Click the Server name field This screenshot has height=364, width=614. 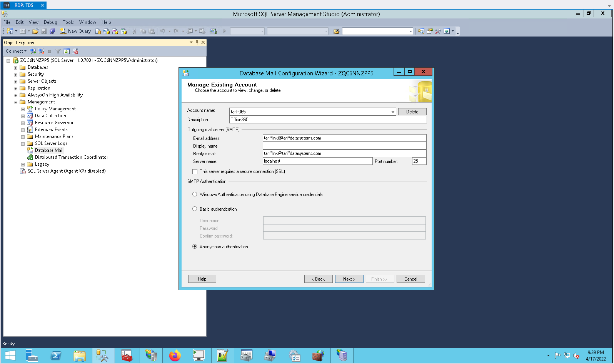[x=318, y=161]
